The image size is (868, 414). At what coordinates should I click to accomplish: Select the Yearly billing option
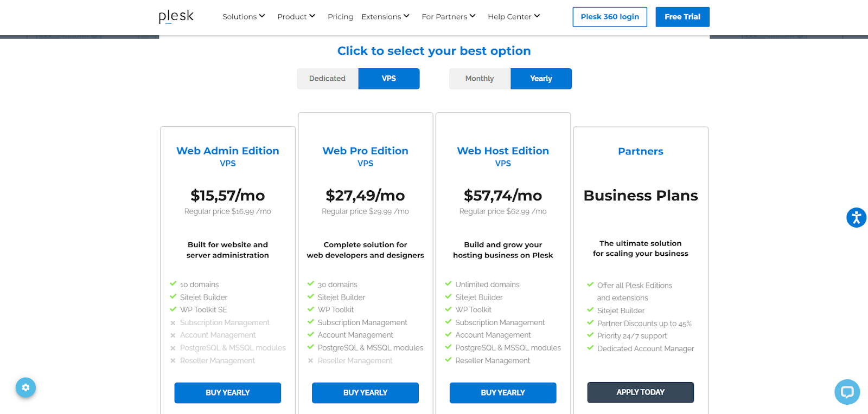coord(541,79)
